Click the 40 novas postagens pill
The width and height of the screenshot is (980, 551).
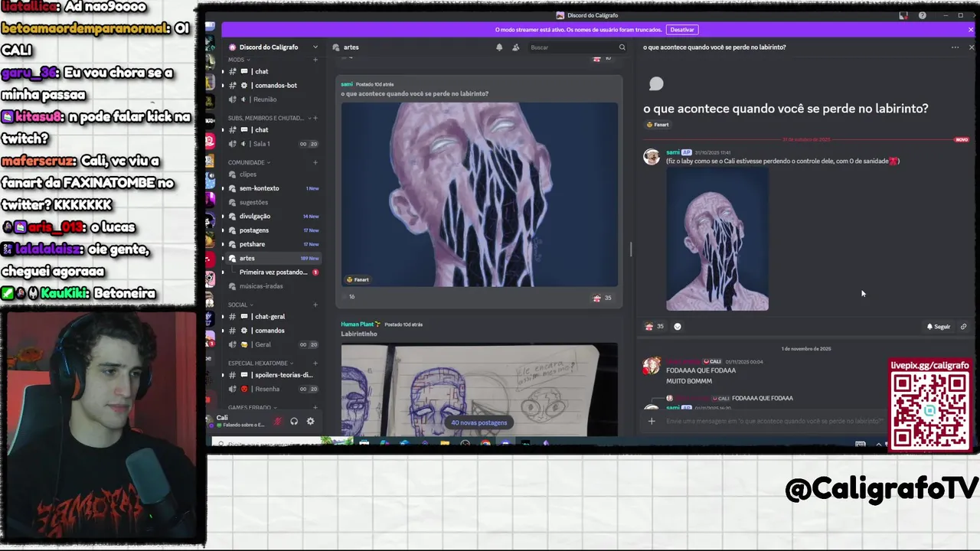(x=479, y=422)
